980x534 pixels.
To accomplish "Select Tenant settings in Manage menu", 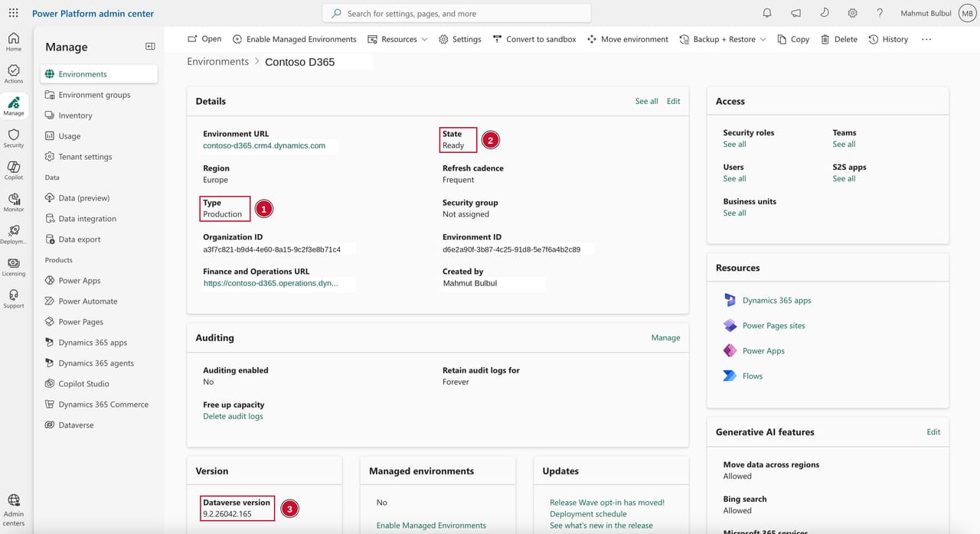I will point(100,157).
